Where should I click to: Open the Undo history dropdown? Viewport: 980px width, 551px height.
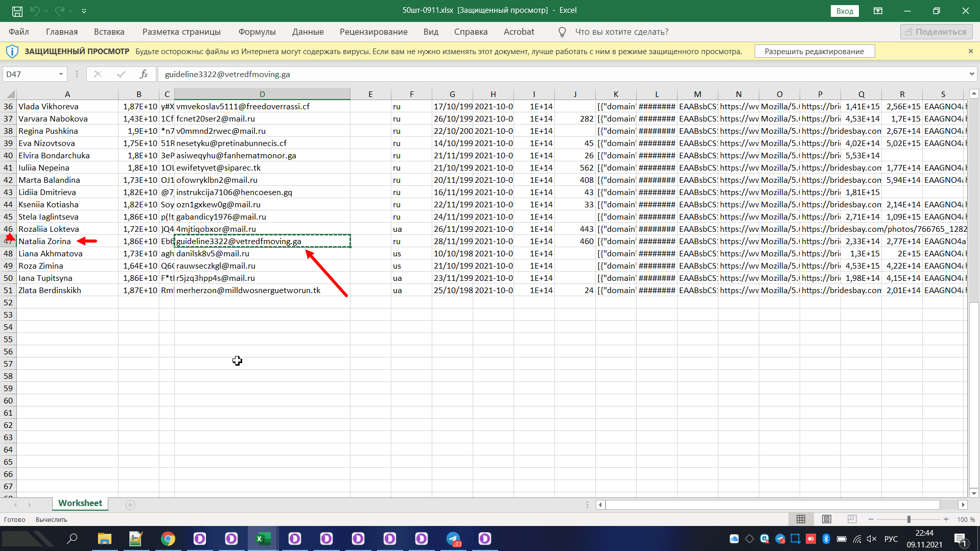46,11
